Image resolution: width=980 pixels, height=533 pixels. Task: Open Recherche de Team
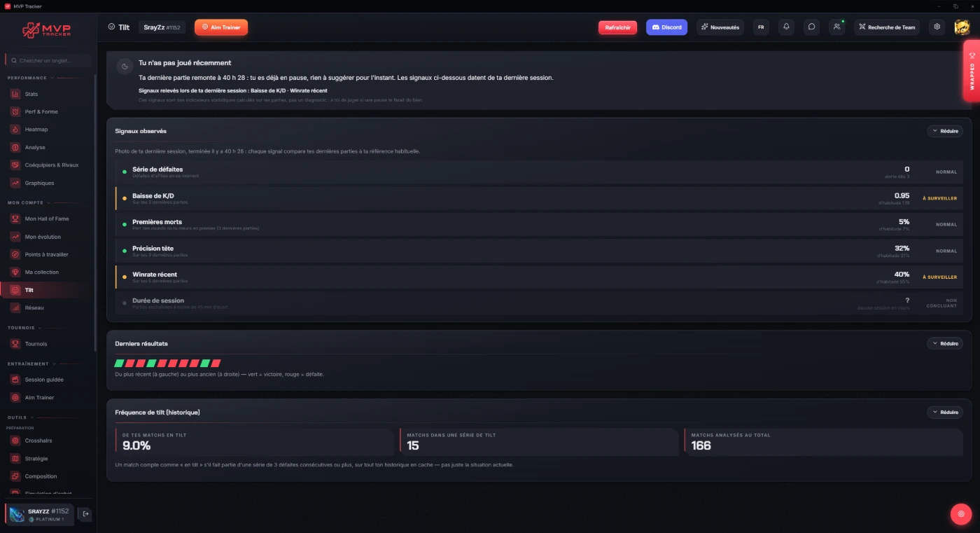(887, 27)
